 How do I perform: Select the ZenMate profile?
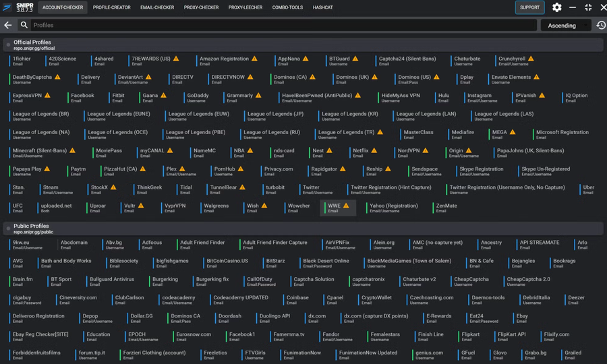445,208
